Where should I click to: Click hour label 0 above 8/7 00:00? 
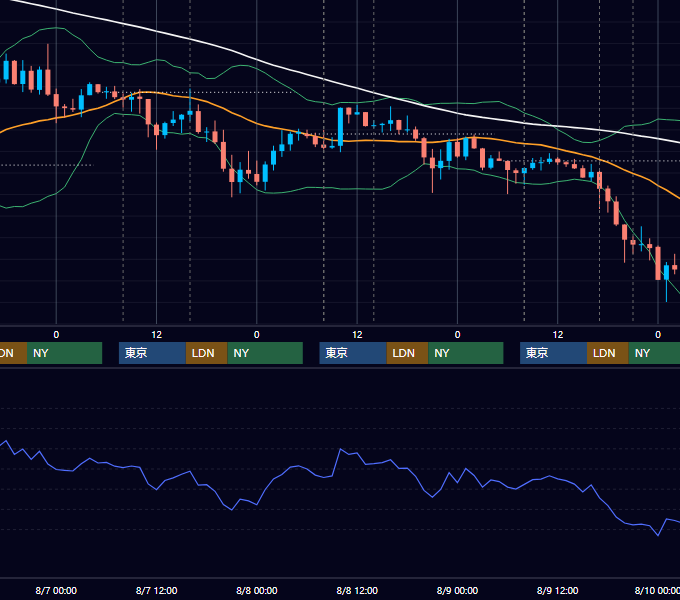coord(56,335)
